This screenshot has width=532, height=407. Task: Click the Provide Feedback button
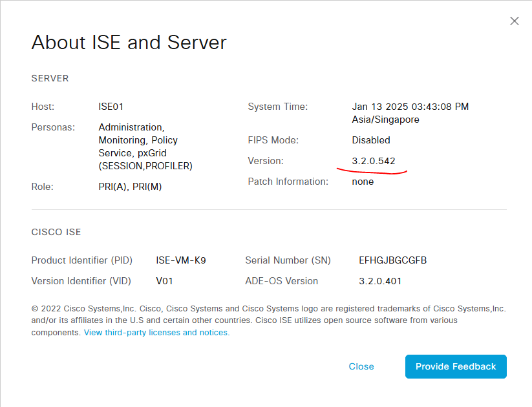pos(456,367)
